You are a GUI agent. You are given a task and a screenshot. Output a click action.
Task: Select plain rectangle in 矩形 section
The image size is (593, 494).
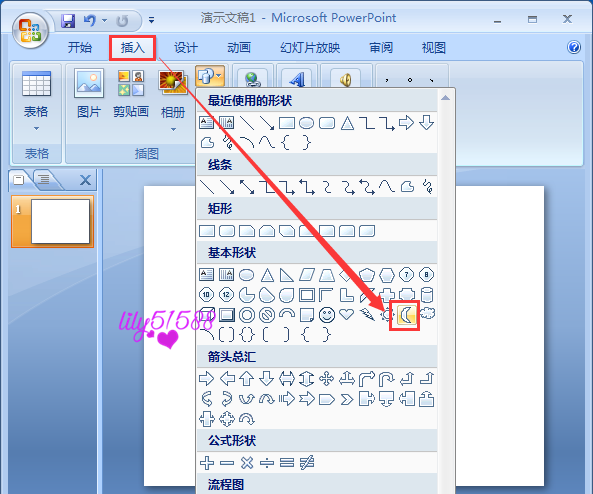pyautogui.click(x=206, y=231)
